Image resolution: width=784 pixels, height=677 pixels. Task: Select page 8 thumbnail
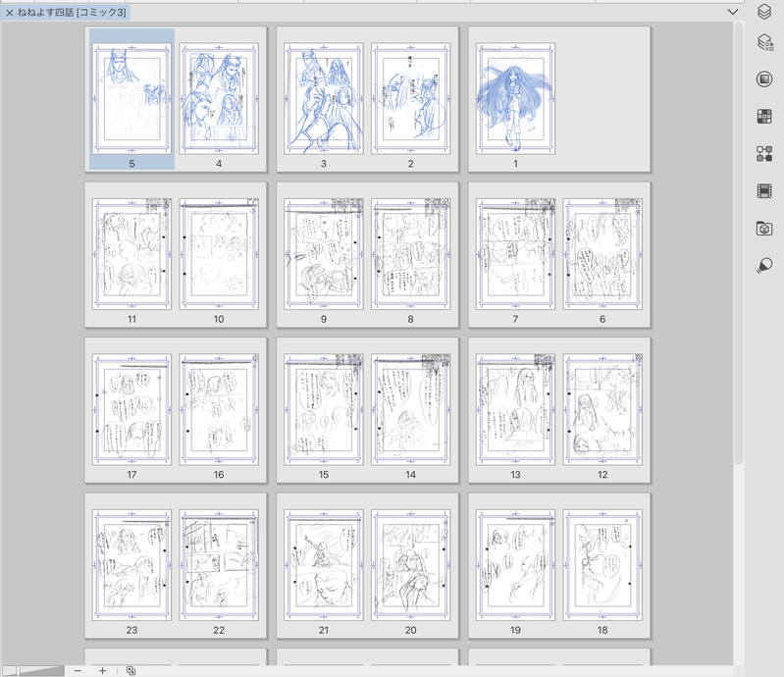pyautogui.click(x=410, y=254)
